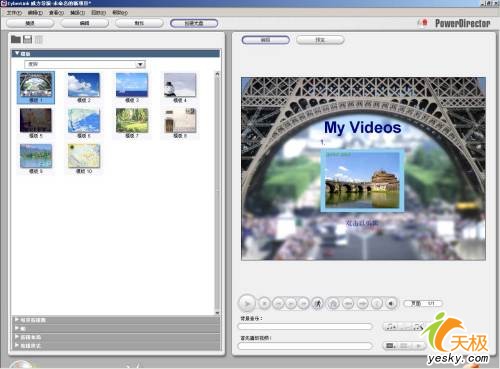Click the background music path field
Viewport: 500px width, 369px height.
point(305,327)
